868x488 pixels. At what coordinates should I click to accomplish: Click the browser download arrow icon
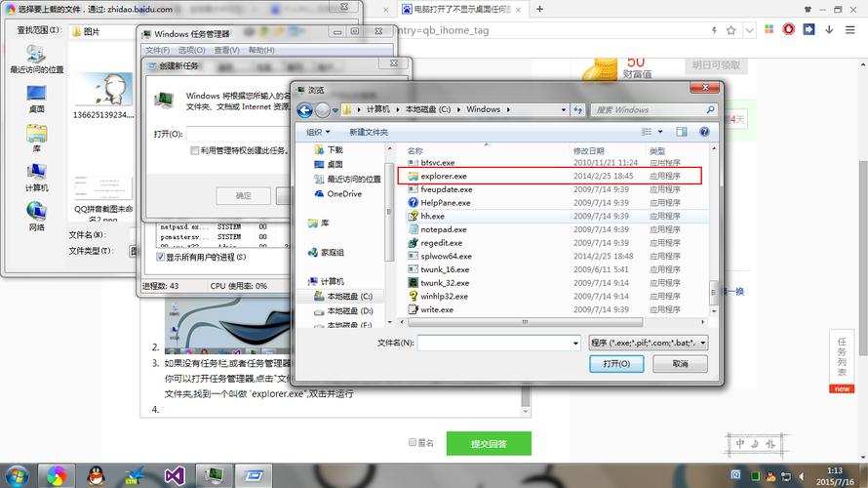tap(829, 29)
